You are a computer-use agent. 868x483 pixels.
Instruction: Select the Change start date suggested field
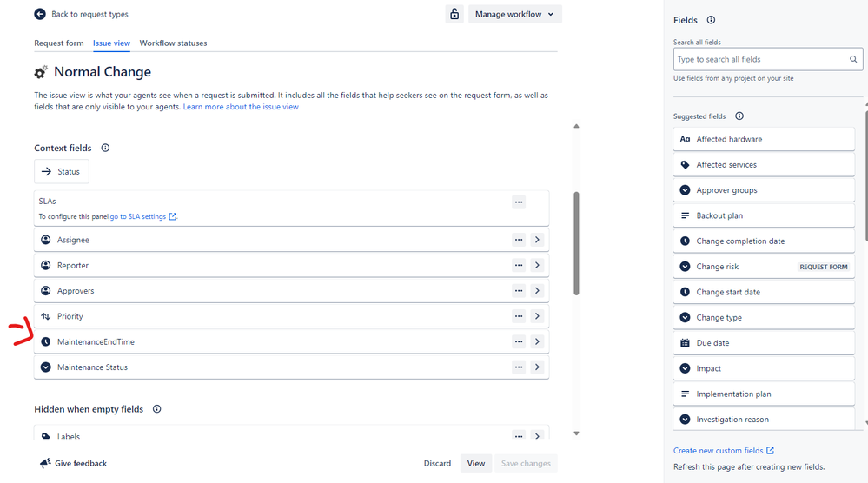[x=764, y=292]
